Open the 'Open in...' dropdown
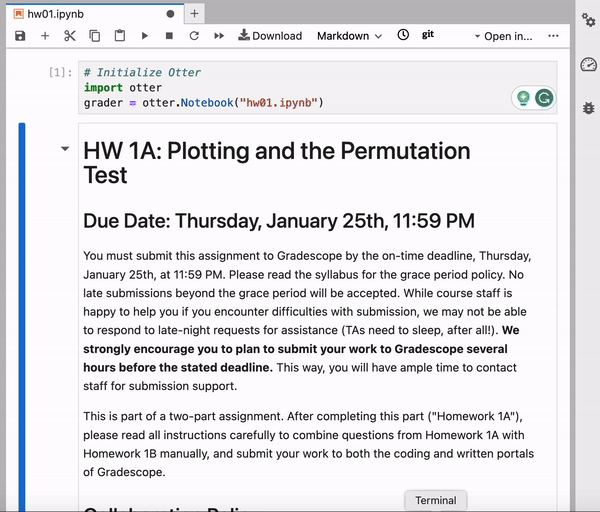Viewport: 600px width, 512px height. (504, 36)
